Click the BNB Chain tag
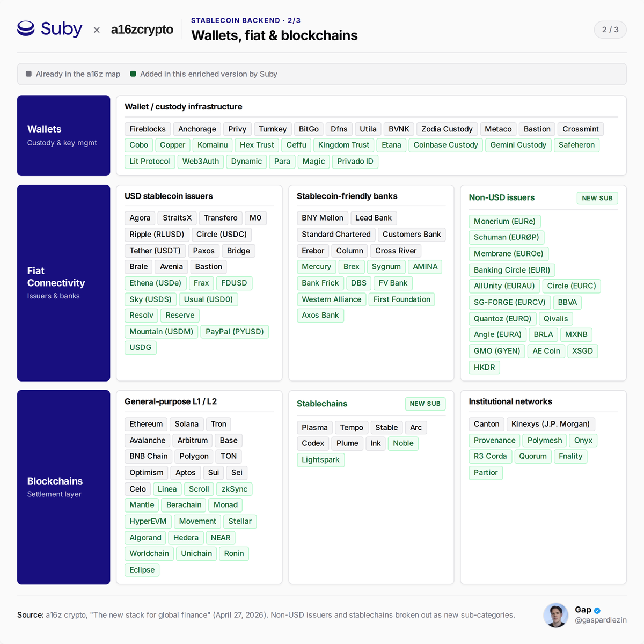 point(149,456)
